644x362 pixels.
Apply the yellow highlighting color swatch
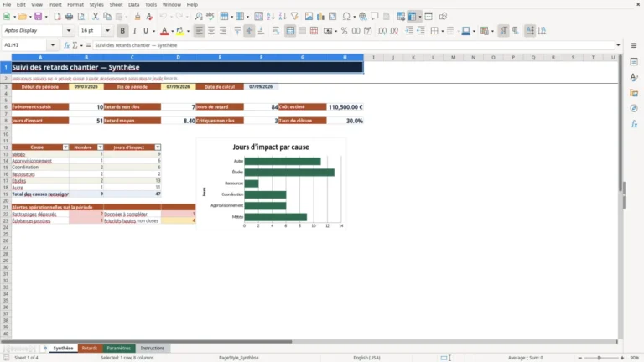point(180,31)
